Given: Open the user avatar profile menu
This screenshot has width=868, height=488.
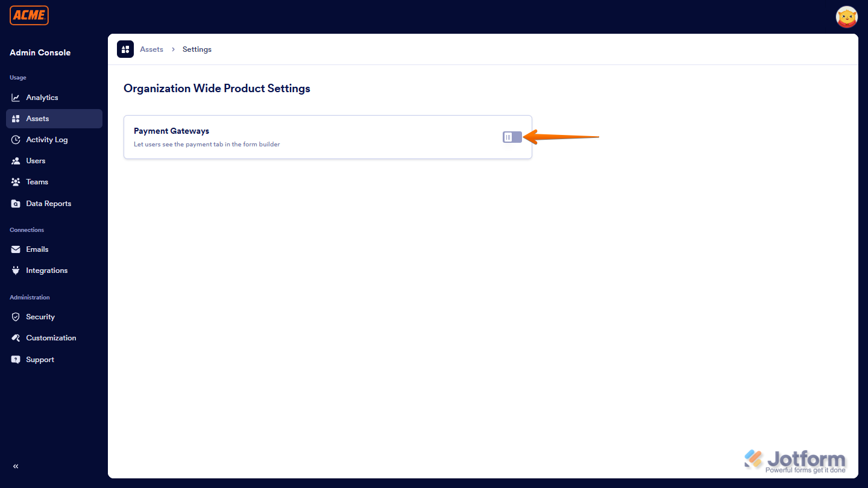Looking at the screenshot, I should [846, 17].
